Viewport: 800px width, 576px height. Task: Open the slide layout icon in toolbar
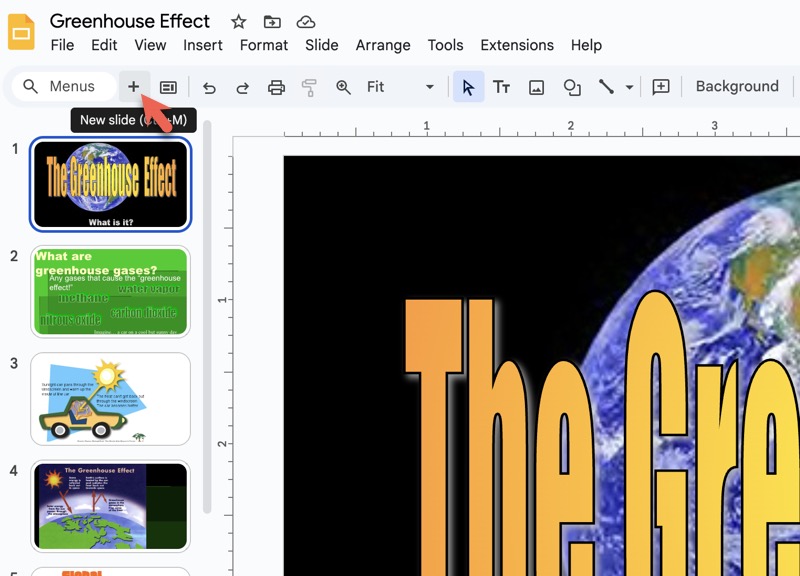168,87
